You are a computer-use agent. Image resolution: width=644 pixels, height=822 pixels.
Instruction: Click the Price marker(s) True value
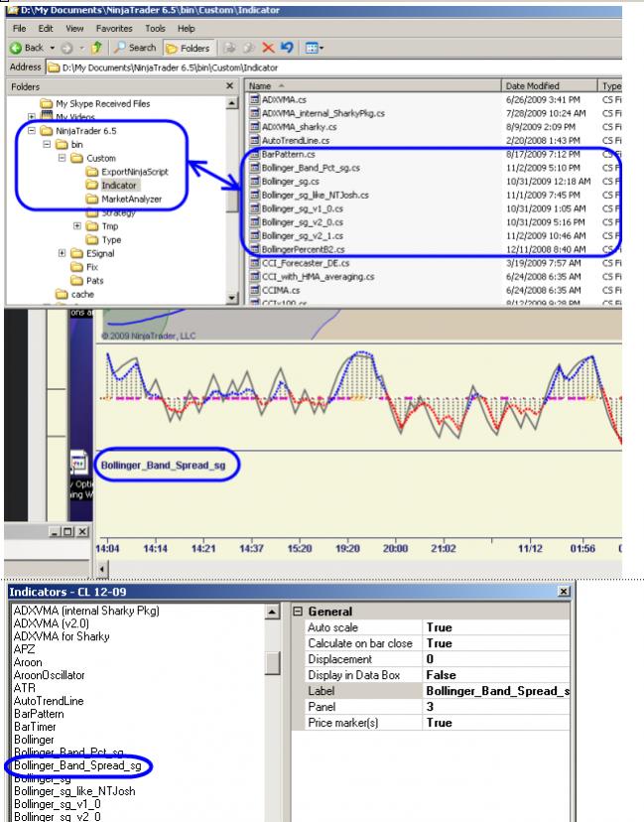pos(495,723)
